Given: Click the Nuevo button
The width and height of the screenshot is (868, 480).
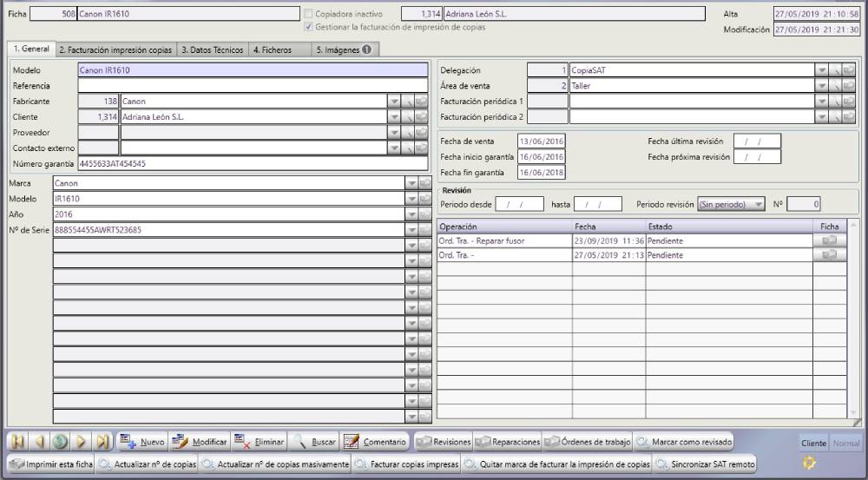Looking at the screenshot, I should [x=142, y=442].
